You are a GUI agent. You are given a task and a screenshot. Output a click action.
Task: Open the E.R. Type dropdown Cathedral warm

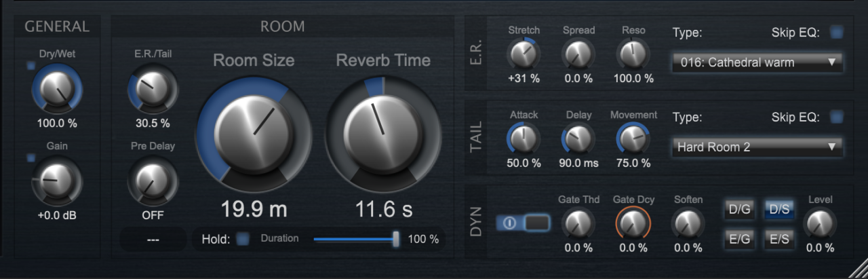click(x=757, y=62)
